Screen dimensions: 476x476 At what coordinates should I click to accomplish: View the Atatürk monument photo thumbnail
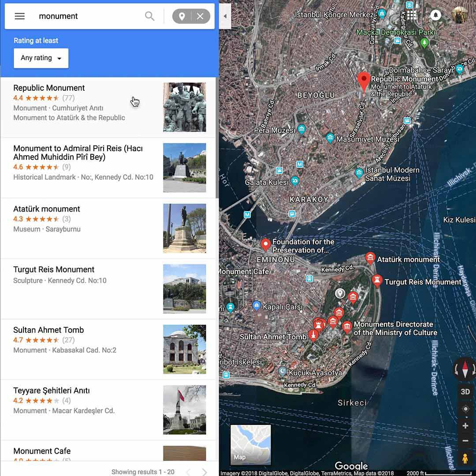click(x=185, y=228)
